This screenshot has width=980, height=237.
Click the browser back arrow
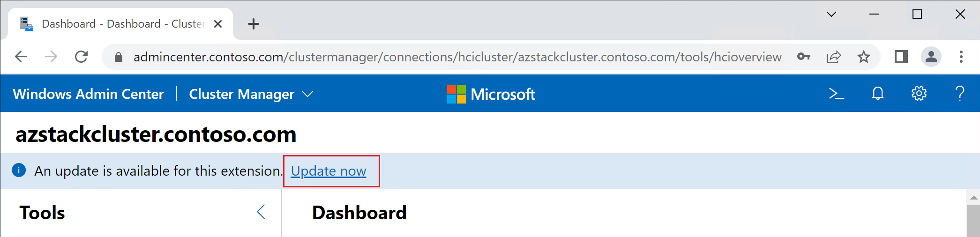(x=21, y=57)
